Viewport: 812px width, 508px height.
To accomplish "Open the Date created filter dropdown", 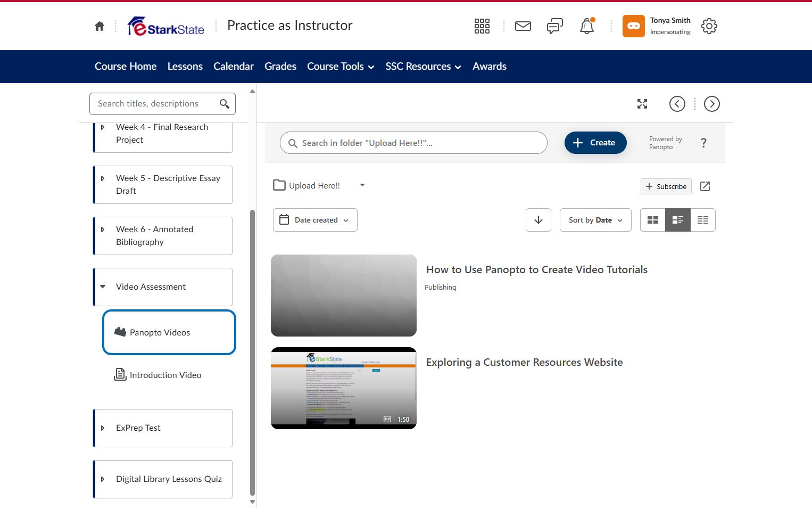I will (x=315, y=220).
